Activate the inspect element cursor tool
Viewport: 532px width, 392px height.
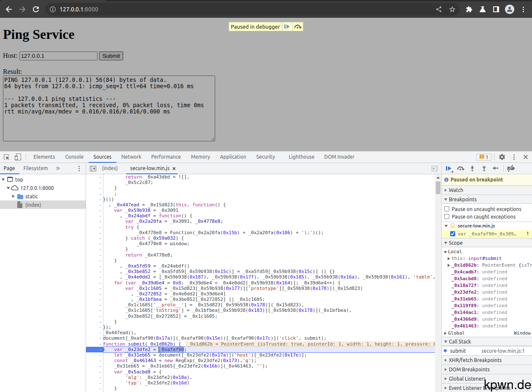point(6,157)
